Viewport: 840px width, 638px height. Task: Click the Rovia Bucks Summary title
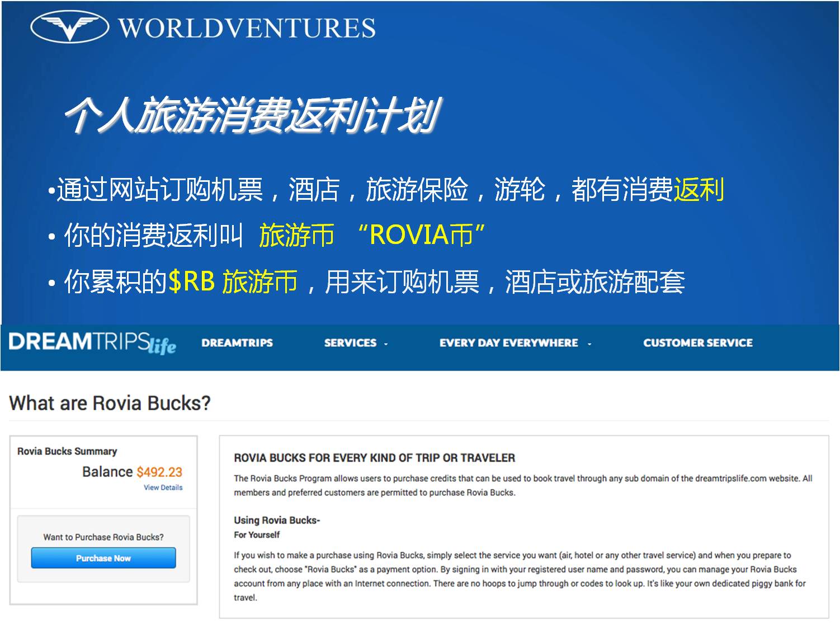click(67, 451)
